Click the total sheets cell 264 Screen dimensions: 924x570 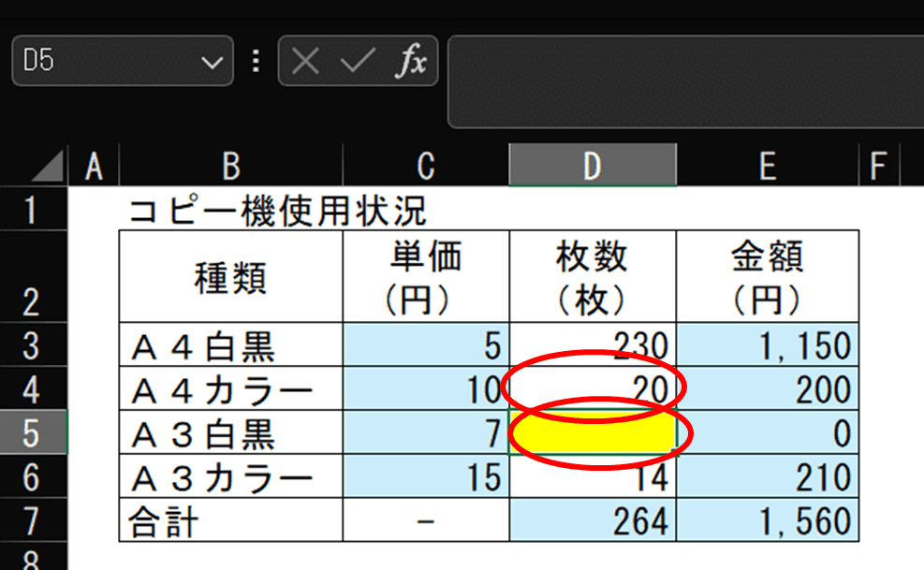click(x=593, y=519)
